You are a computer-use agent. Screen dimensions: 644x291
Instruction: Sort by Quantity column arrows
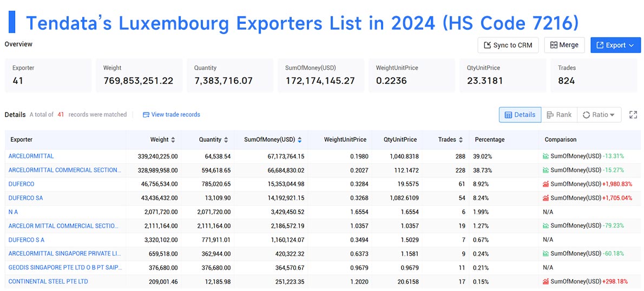point(226,140)
